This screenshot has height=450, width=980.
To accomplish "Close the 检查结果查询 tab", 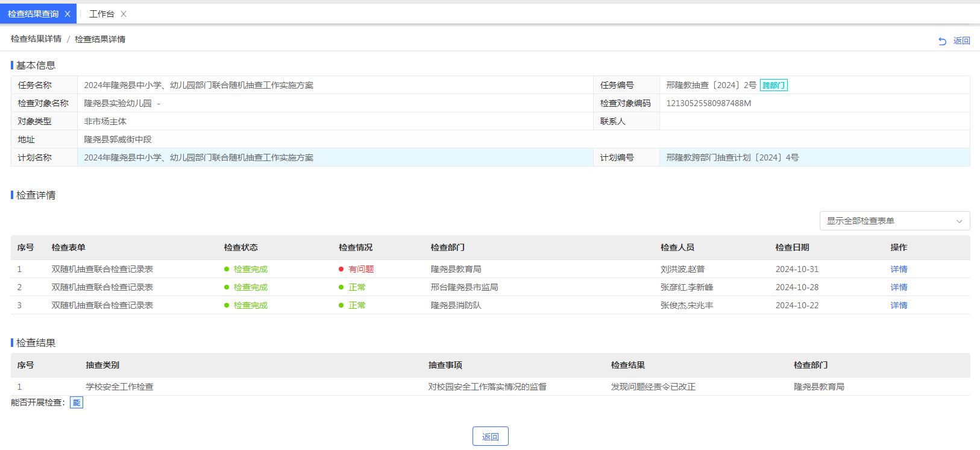I will coord(68,14).
